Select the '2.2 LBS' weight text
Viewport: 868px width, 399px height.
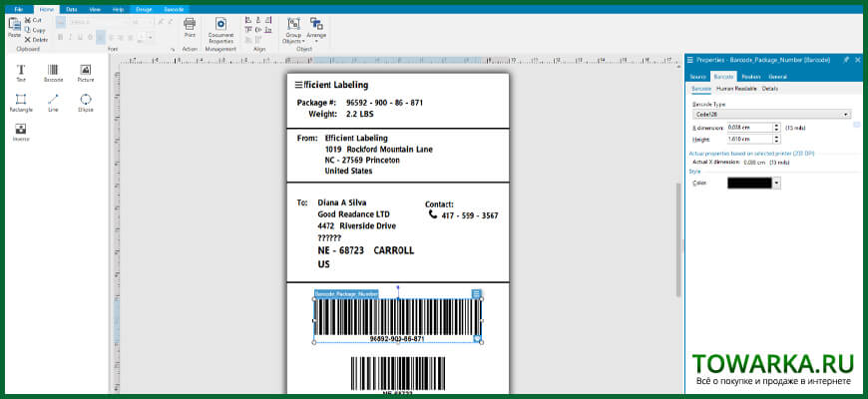pyautogui.click(x=360, y=114)
